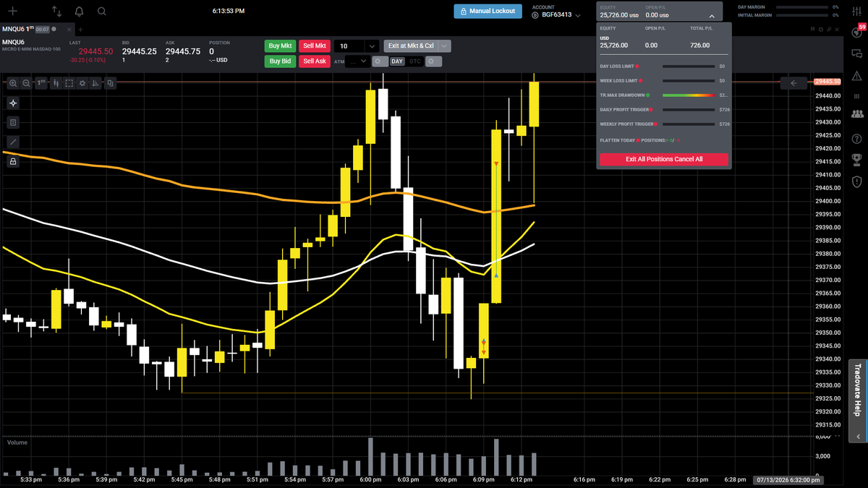This screenshot has height=488, width=868.
Task: Toggle the Tr.Max Drawdown green indicator
Action: click(647, 95)
